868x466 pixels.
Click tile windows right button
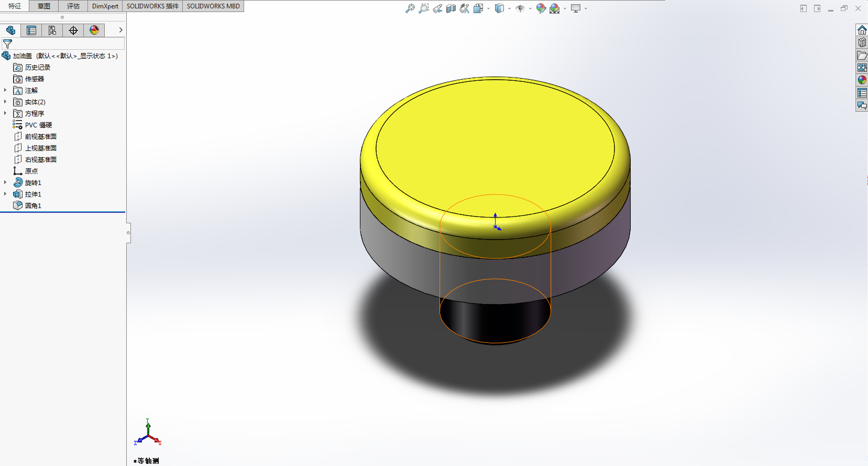[x=817, y=8]
